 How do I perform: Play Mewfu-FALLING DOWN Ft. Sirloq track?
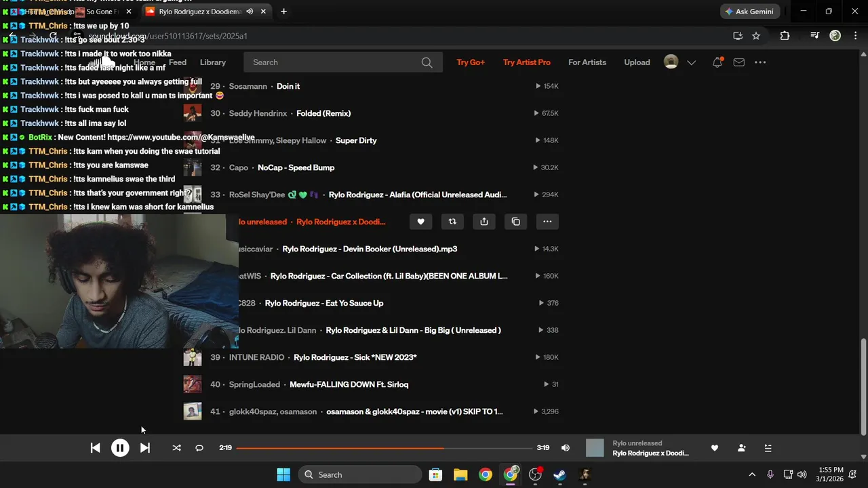point(349,384)
